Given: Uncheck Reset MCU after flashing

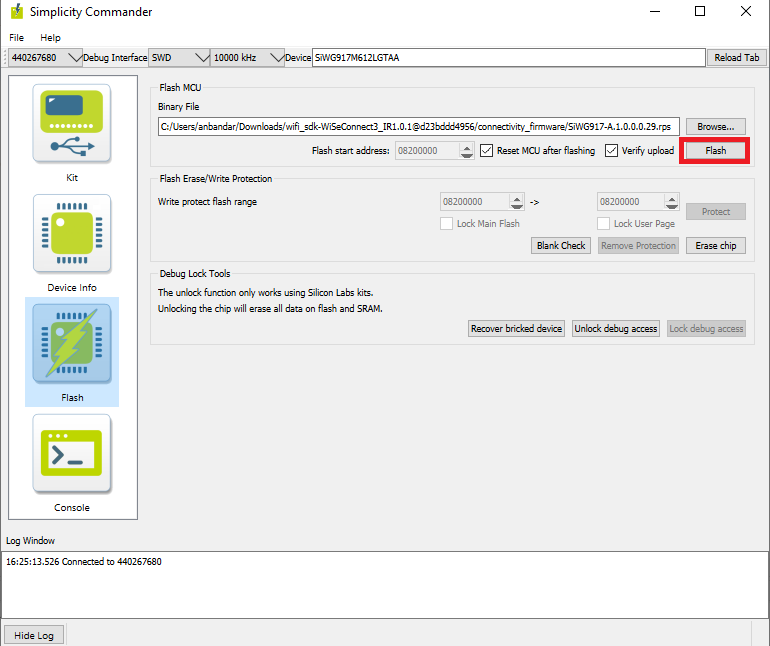Looking at the screenshot, I should (487, 151).
